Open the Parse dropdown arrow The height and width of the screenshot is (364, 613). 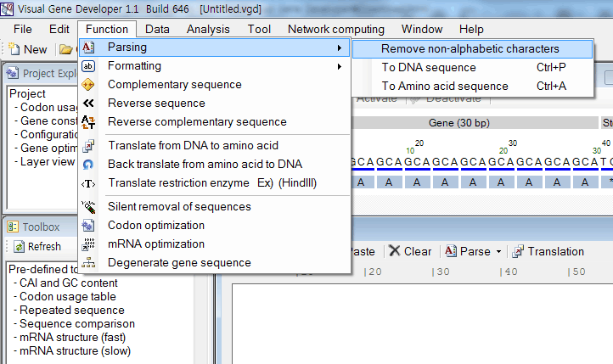(498, 252)
